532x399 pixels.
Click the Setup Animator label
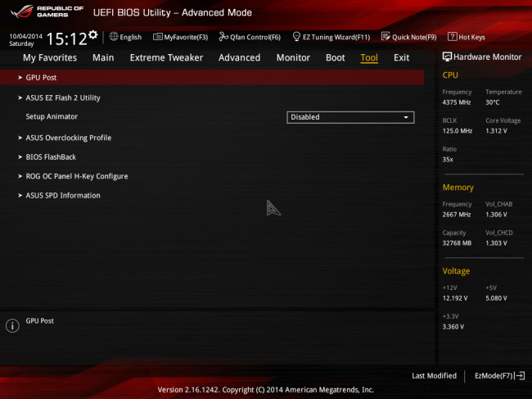click(52, 116)
